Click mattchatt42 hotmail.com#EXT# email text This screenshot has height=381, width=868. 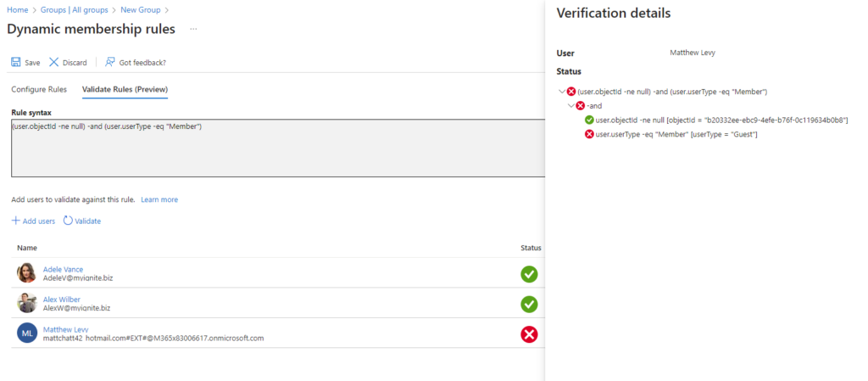pos(153,338)
